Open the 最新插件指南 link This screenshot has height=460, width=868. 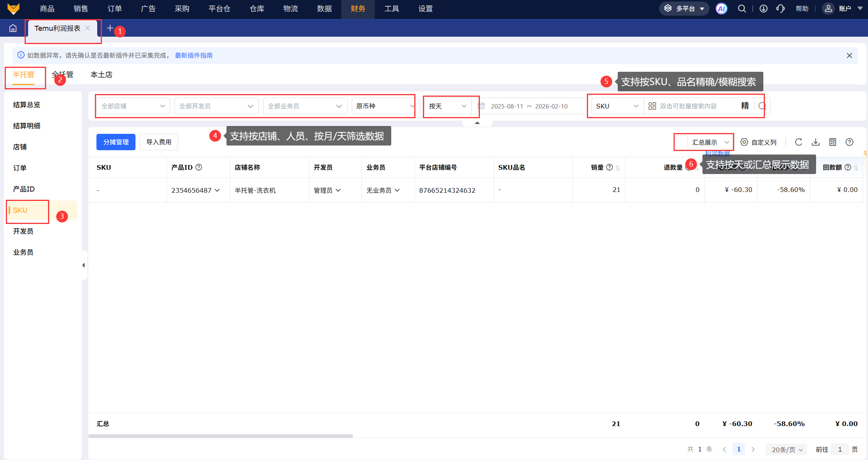(x=194, y=55)
